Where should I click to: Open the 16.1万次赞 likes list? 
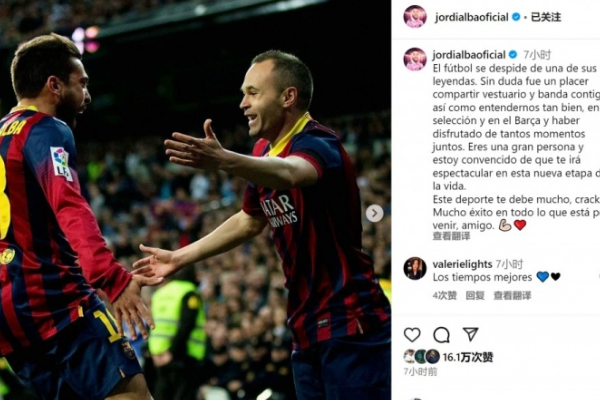click(x=468, y=357)
